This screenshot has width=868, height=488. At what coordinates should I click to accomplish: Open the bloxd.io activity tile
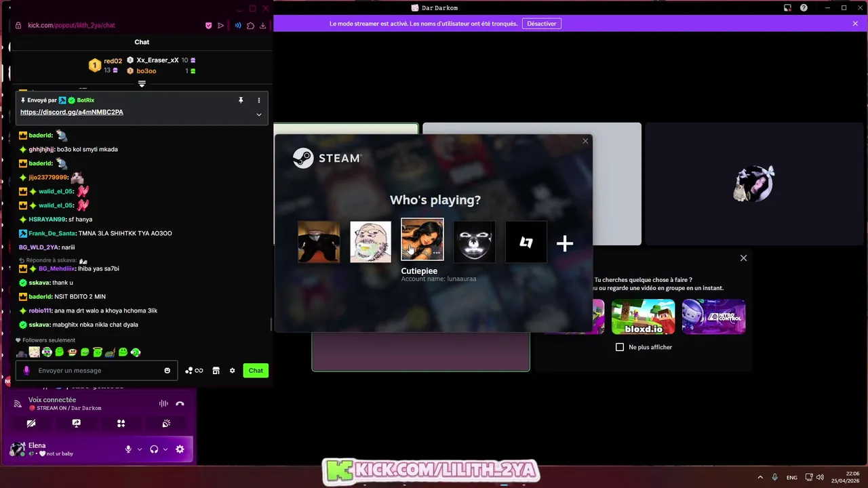click(x=644, y=317)
